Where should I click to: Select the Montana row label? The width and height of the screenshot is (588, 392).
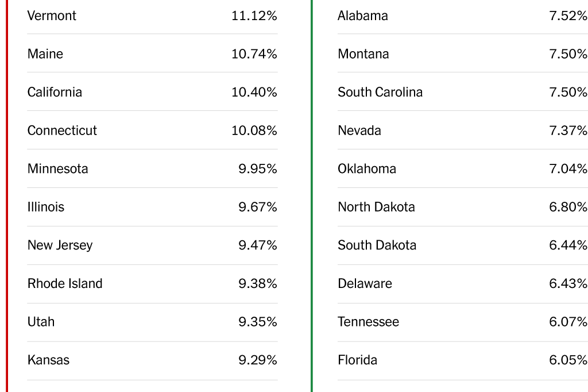[x=363, y=54]
